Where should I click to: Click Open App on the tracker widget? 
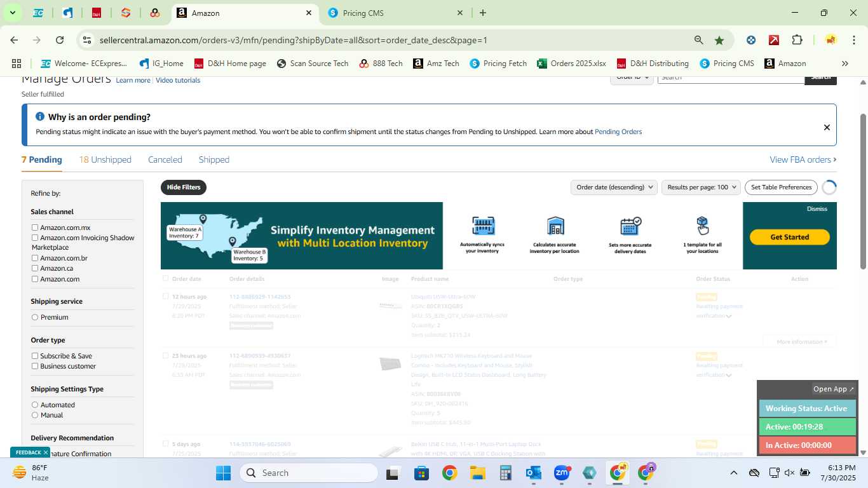coord(834,389)
